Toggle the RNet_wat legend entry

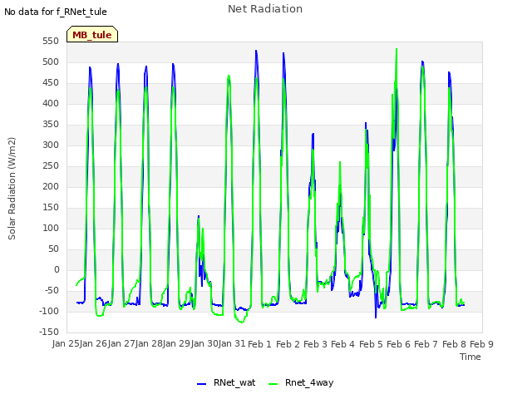pos(226,382)
